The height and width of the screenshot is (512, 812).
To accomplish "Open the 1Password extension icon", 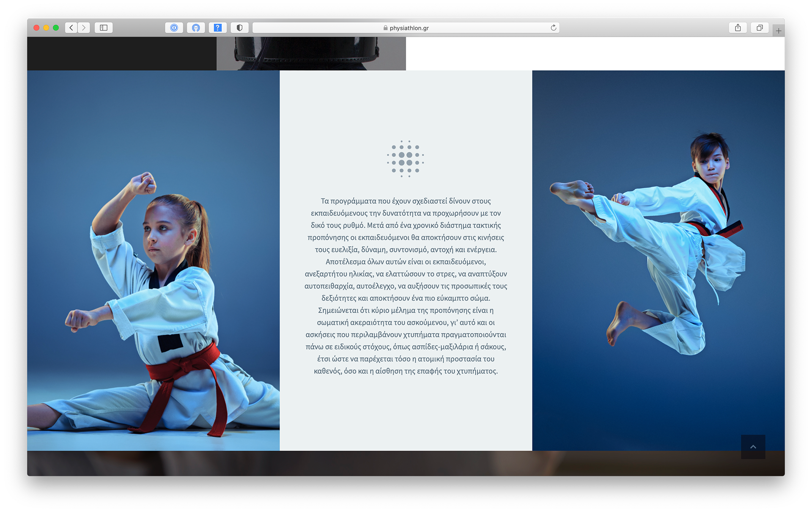I will tap(174, 28).
